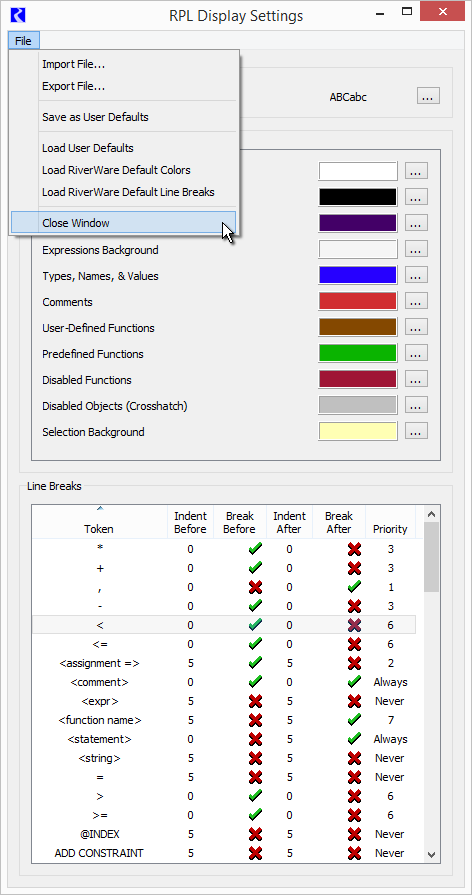Click Priority Never for @INDEX row
472x895 pixels.
click(x=390, y=834)
